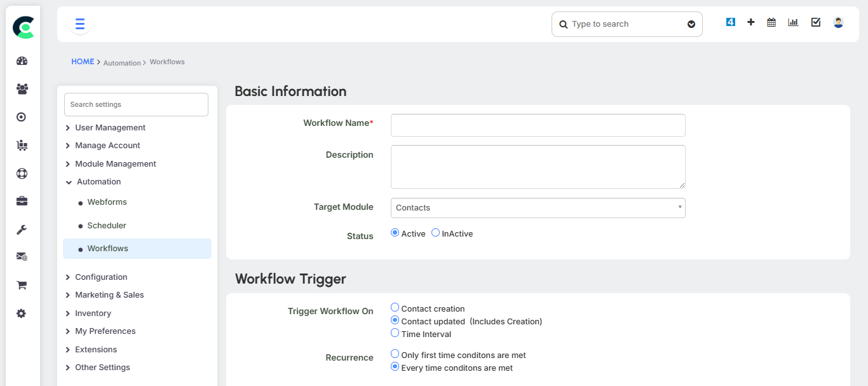Click the plus quick create icon
This screenshot has width=868, height=386.
click(x=750, y=22)
